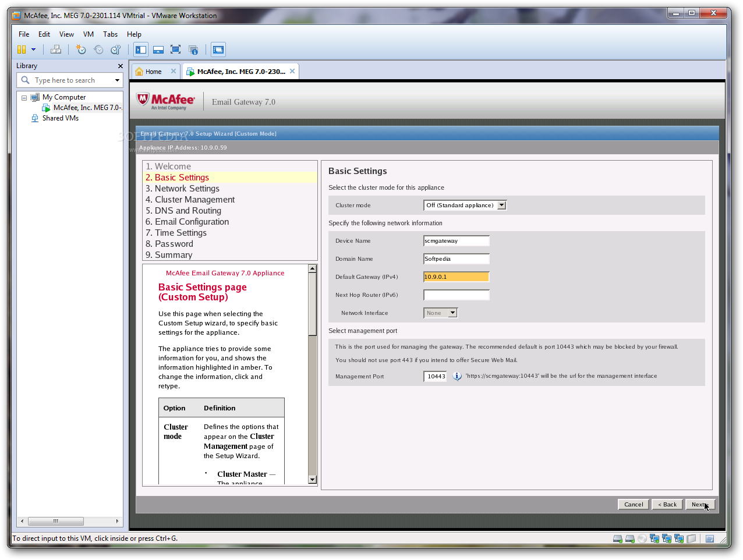The height and width of the screenshot is (560, 743).
Task: Toggle the console view button
Action: pyautogui.click(x=218, y=49)
